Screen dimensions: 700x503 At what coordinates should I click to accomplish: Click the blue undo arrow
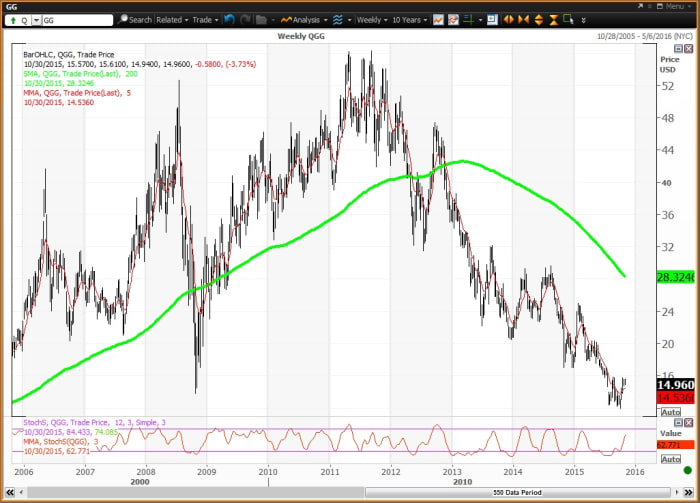pos(229,19)
